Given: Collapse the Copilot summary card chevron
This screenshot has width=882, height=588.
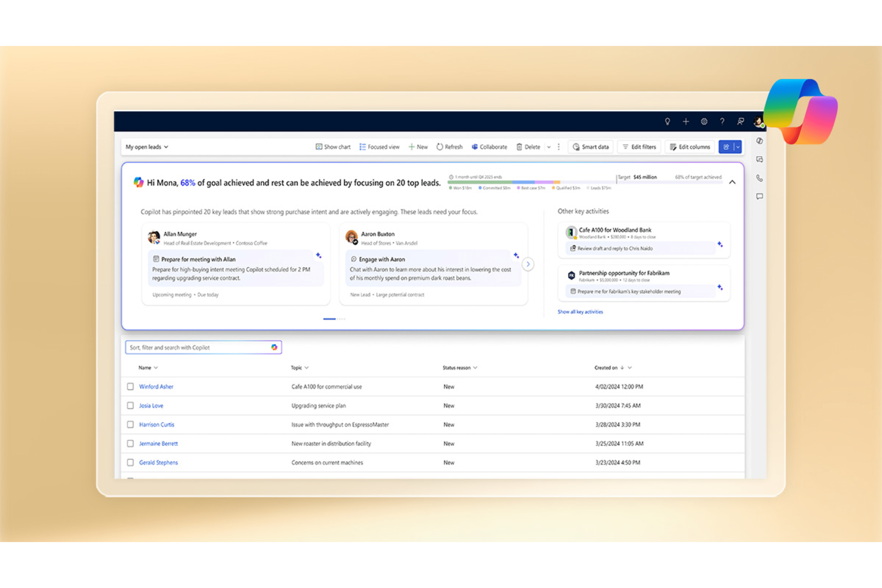Looking at the screenshot, I should click(x=732, y=182).
